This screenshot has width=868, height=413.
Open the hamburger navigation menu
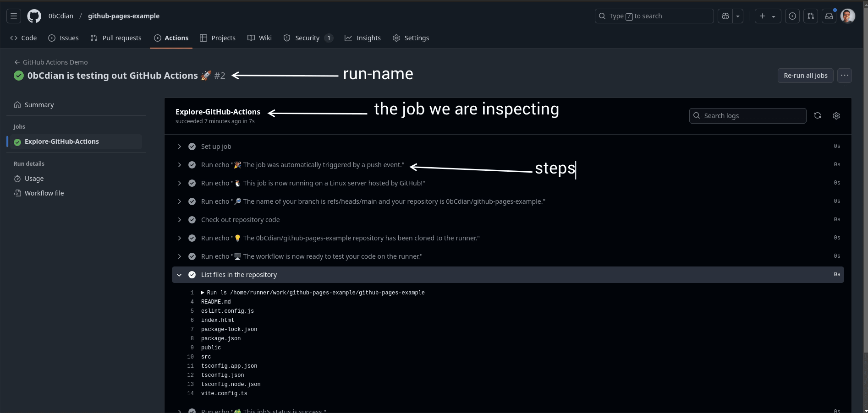click(x=14, y=16)
